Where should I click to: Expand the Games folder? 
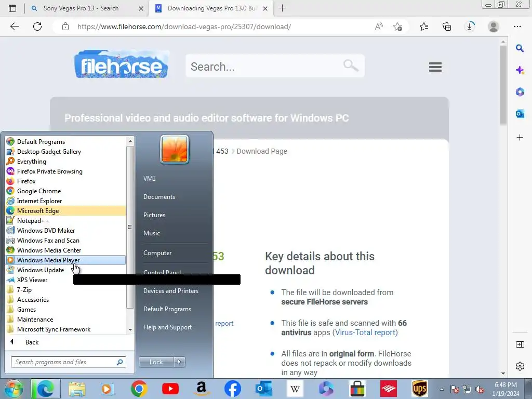coord(65,310)
